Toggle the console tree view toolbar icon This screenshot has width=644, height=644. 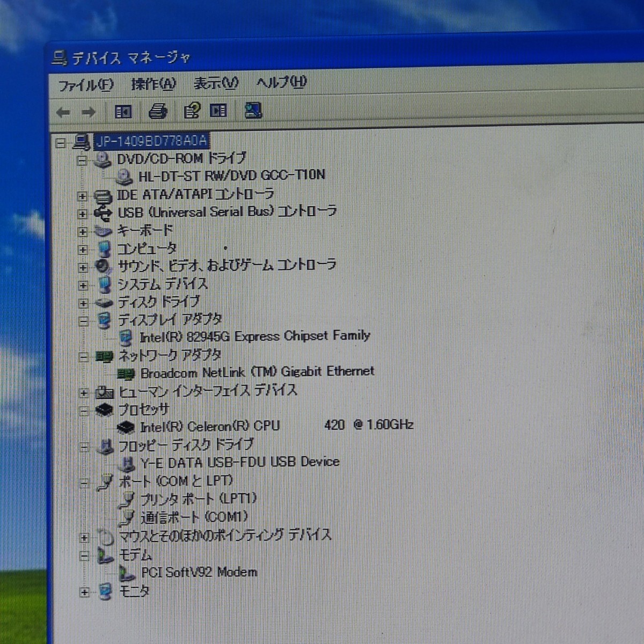coord(123,112)
